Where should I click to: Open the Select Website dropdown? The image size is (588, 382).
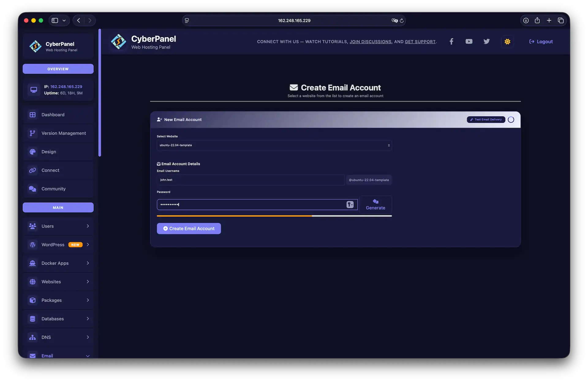point(274,145)
